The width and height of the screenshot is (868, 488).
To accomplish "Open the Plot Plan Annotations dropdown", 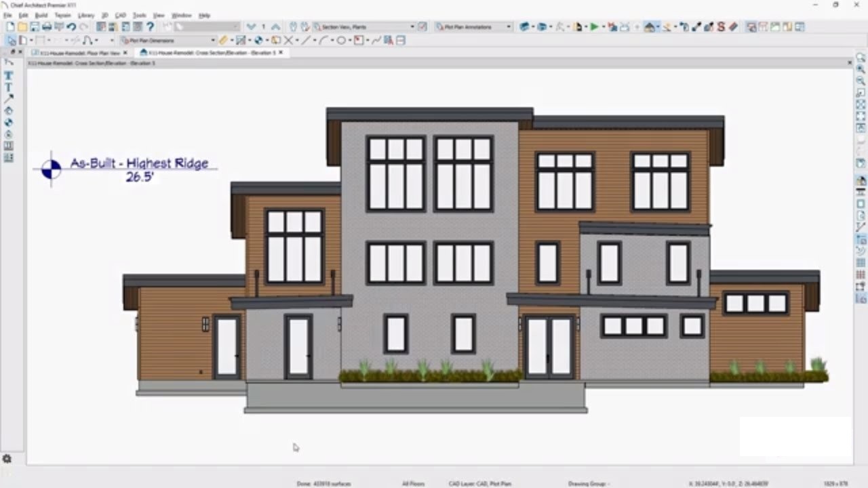I will (x=473, y=26).
